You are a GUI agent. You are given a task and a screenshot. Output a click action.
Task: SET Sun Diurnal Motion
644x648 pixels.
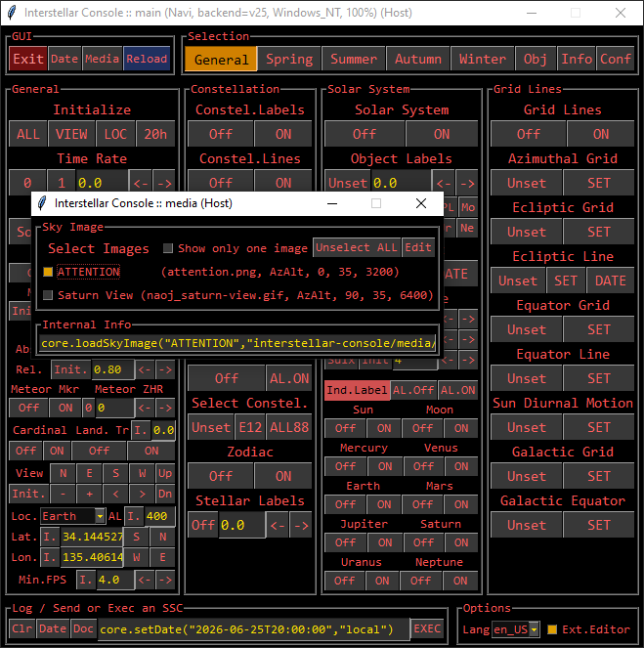(x=599, y=427)
